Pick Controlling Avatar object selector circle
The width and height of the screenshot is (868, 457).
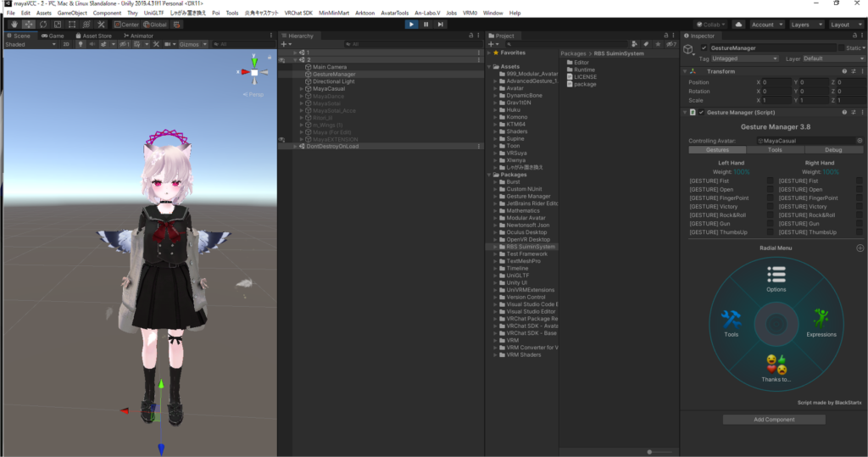(860, 141)
